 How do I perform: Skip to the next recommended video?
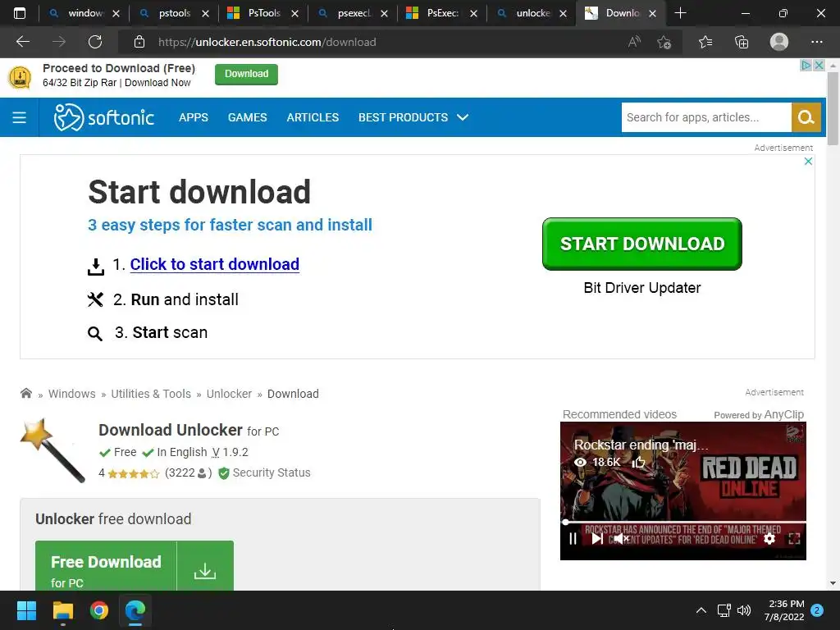click(x=597, y=538)
